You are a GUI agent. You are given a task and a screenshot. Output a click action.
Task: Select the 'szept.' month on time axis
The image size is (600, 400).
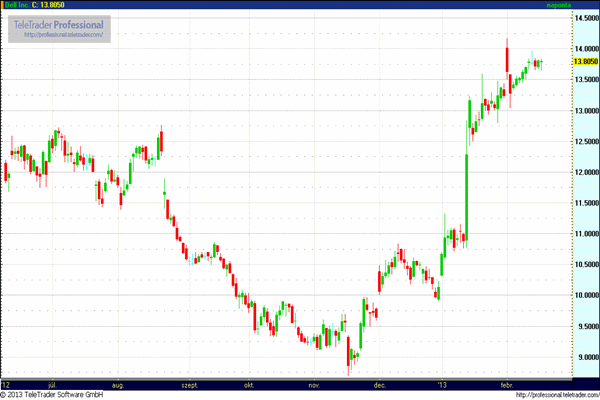pos(188,384)
